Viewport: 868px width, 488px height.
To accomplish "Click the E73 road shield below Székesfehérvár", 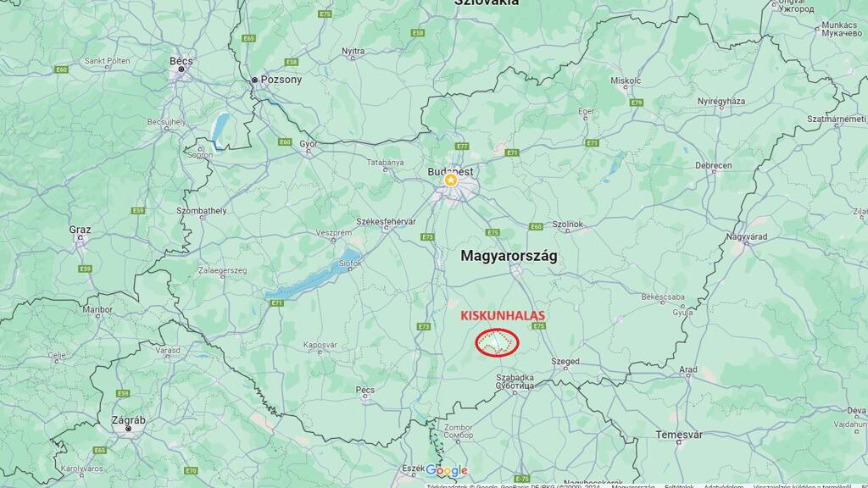I will coord(428,237).
